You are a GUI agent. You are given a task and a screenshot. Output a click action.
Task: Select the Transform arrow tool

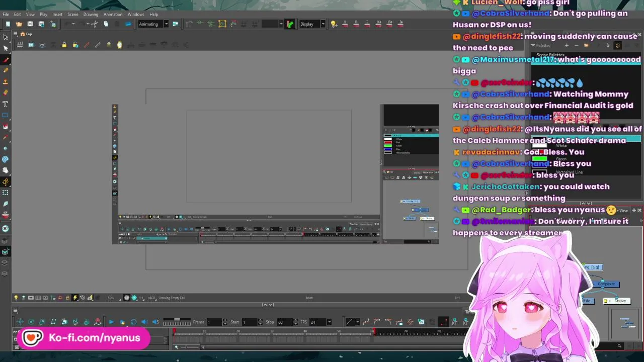coord(6,38)
